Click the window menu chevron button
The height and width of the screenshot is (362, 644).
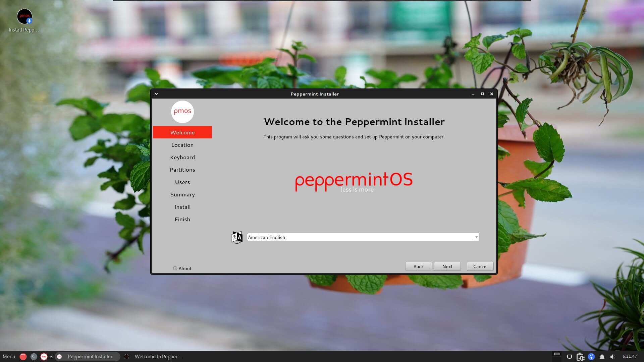coord(156,94)
